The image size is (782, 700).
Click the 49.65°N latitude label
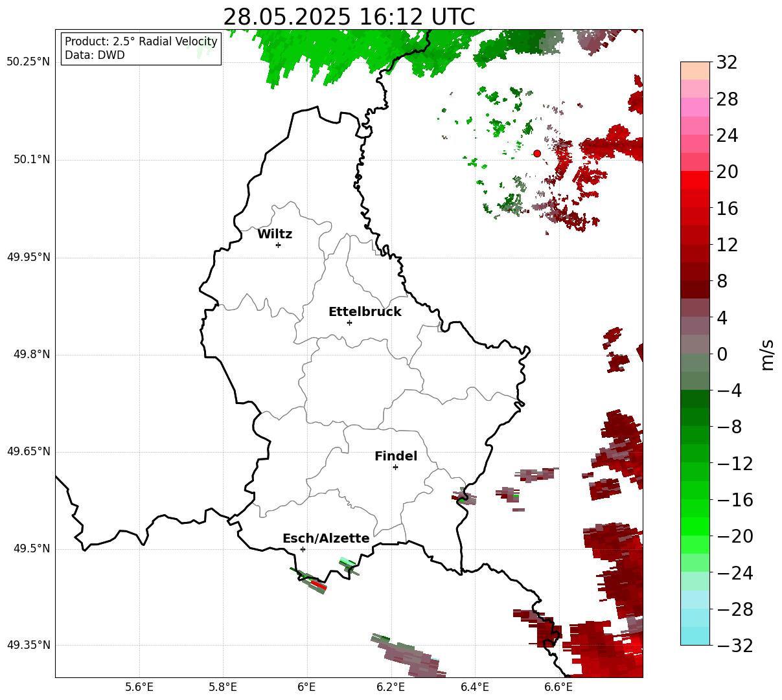(x=28, y=451)
